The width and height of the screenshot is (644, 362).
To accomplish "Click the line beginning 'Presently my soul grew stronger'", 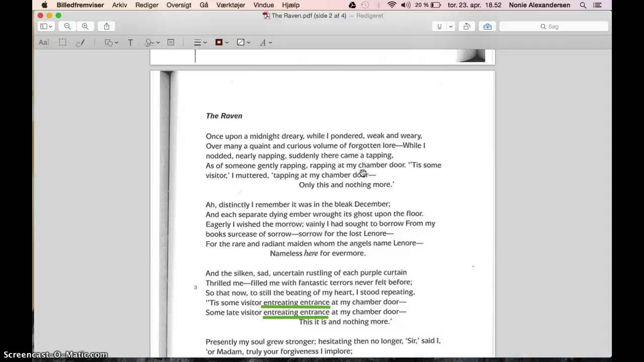I will click(323, 341).
